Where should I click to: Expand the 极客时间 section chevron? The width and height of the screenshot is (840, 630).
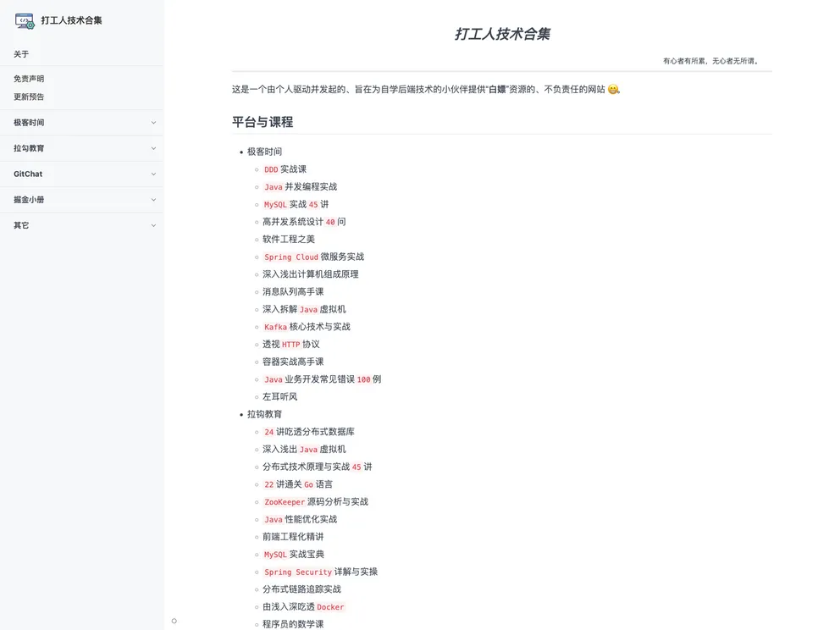153,123
